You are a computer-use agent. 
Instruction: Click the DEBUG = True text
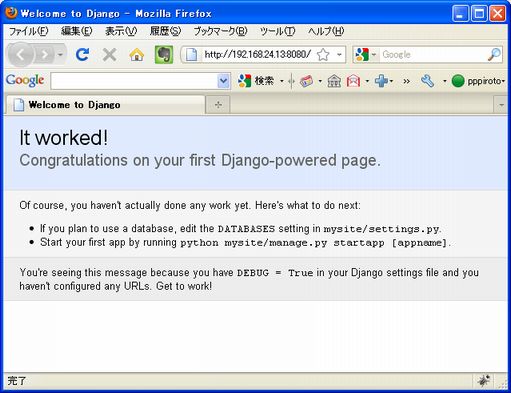point(275,273)
